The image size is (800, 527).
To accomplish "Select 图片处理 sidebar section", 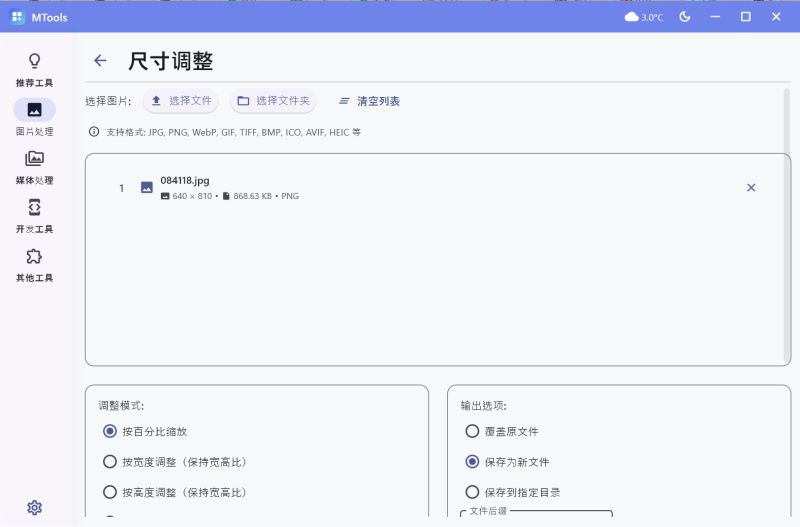I will point(34,118).
